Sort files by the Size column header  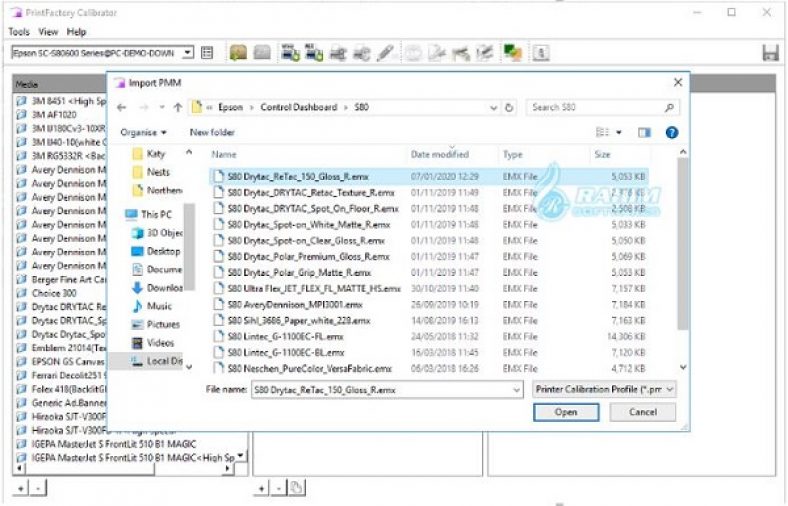click(x=602, y=154)
